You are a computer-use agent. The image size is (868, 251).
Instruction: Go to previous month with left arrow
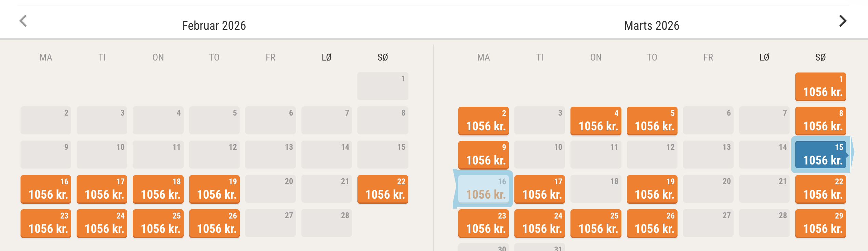[23, 21]
